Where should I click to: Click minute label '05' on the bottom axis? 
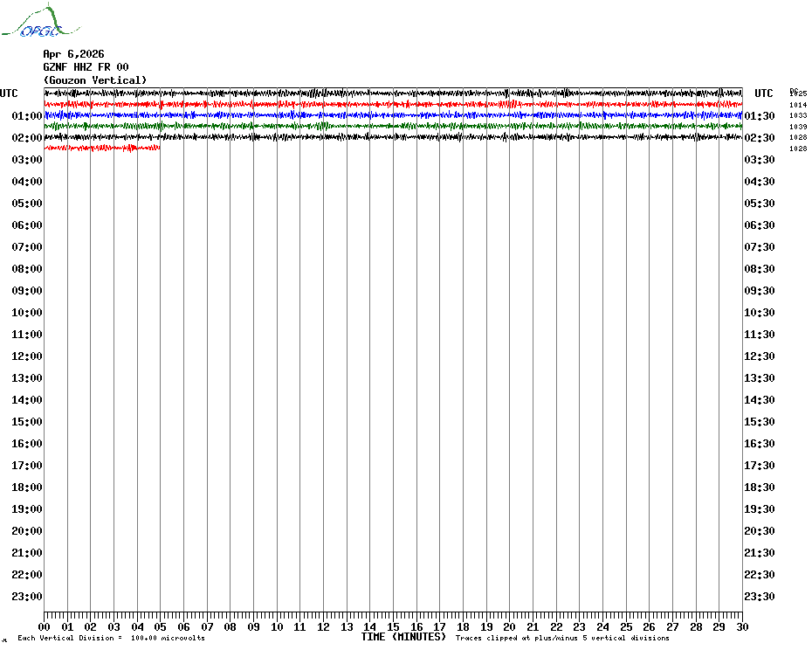point(160,627)
